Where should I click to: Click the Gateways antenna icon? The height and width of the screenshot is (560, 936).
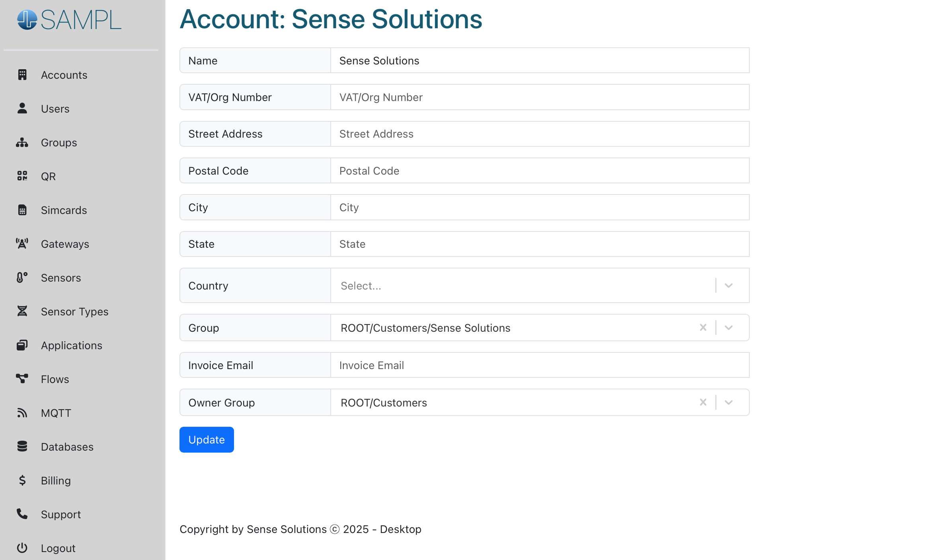pos(22,243)
